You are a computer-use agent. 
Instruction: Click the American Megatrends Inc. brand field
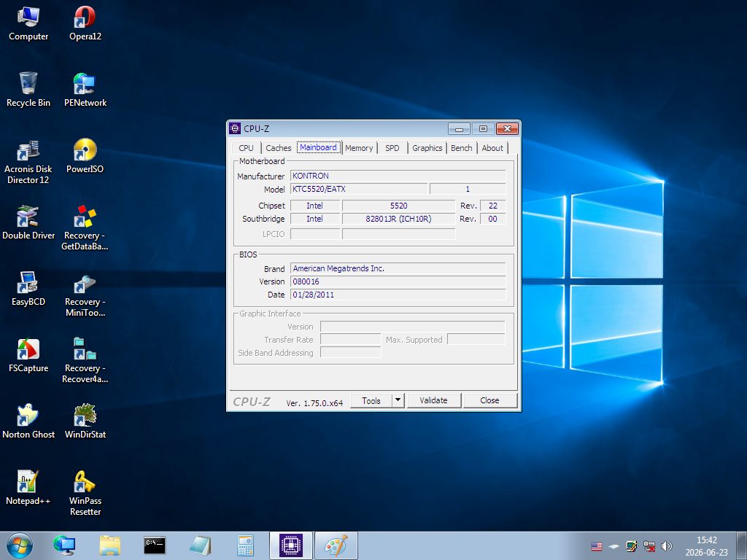(x=398, y=268)
